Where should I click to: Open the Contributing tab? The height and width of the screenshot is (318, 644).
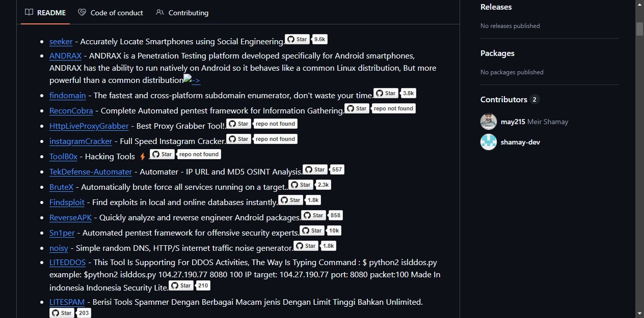point(182,12)
